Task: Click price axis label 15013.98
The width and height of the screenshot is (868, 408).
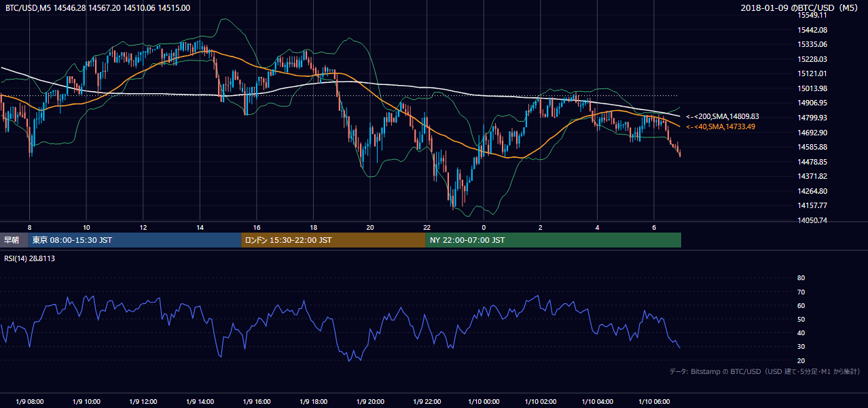Action: [x=812, y=88]
